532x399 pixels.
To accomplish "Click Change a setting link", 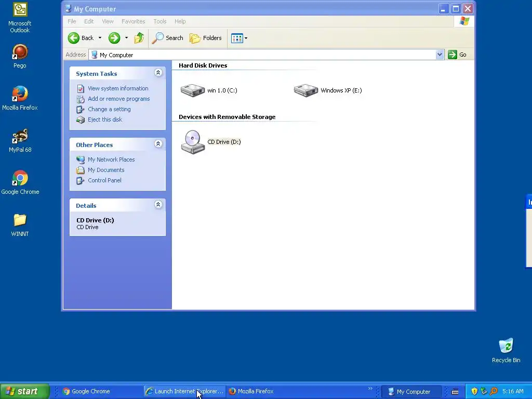I will (109, 109).
